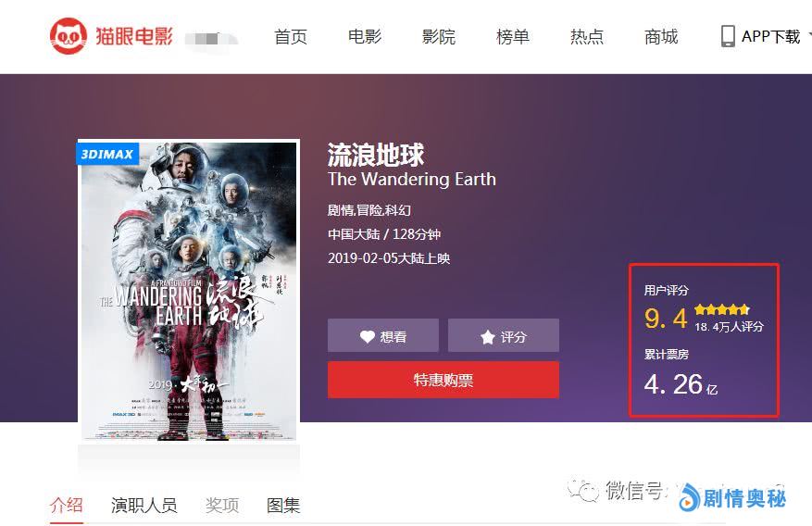Screen dimensions: 812x526
Task: Click the 猫眼电影 brand text logo
Action: point(133,36)
